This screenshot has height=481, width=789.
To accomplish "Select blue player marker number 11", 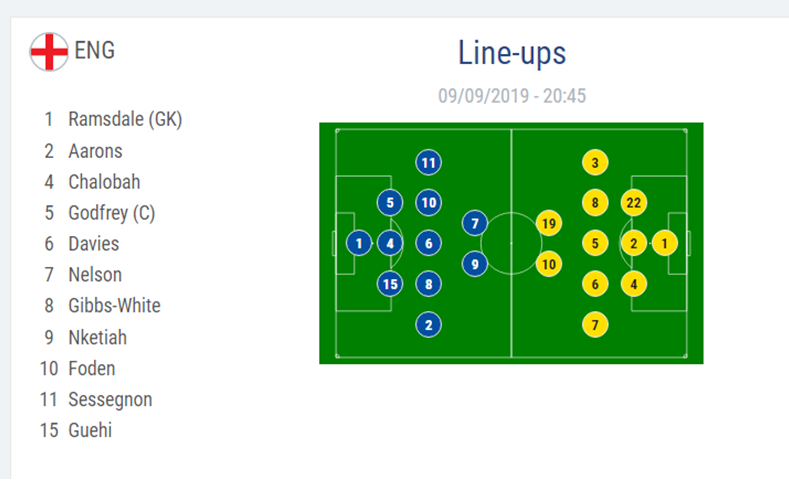I will pyautogui.click(x=428, y=163).
